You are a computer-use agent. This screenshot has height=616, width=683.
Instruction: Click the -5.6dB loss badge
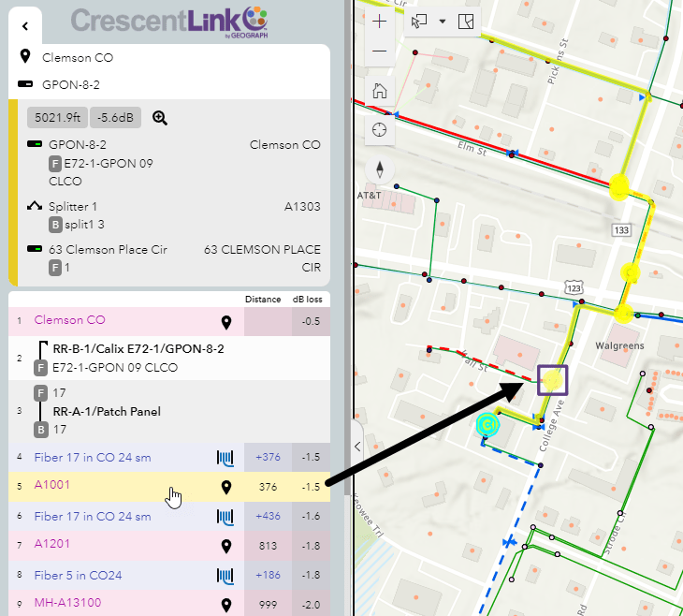coord(115,118)
